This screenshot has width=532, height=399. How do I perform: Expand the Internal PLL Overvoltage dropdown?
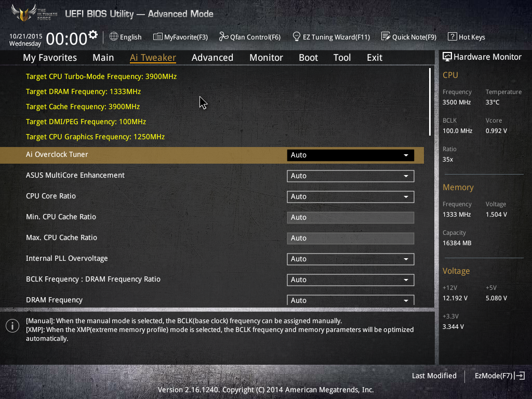pos(351,259)
